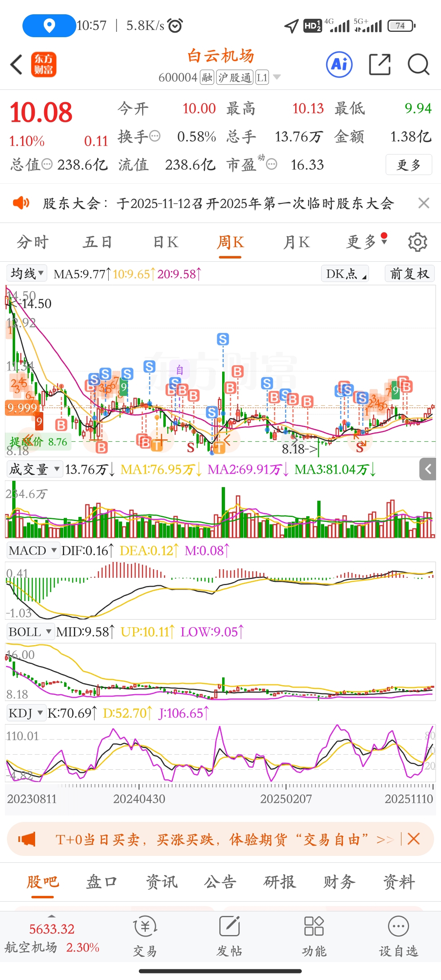Tap the info icon beside 市盈

pos(272,164)
